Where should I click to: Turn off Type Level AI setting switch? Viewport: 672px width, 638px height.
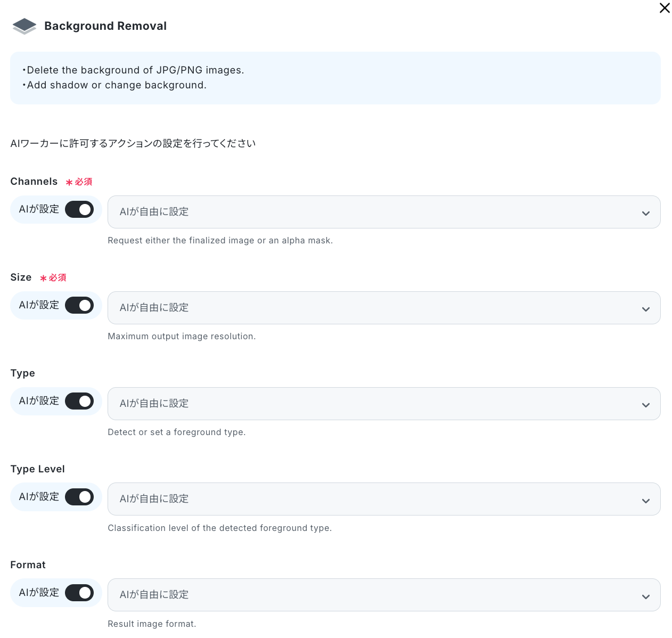click(x=79, y=497)
